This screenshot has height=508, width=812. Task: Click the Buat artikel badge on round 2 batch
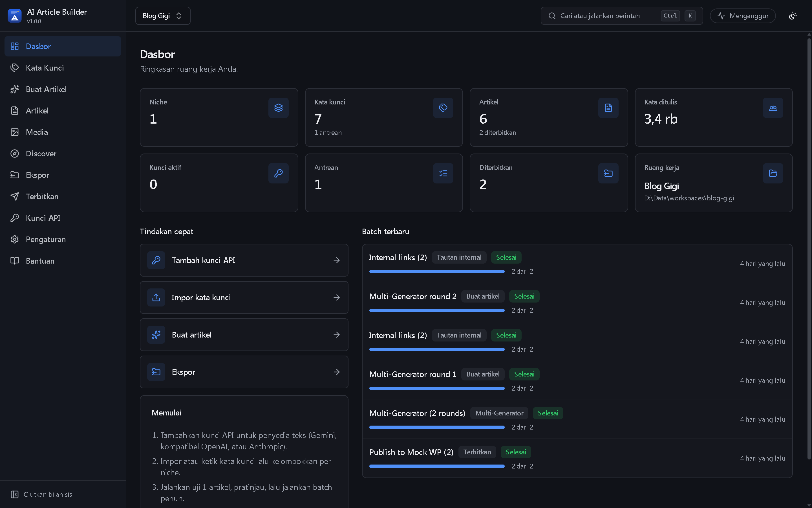[483, 296]
